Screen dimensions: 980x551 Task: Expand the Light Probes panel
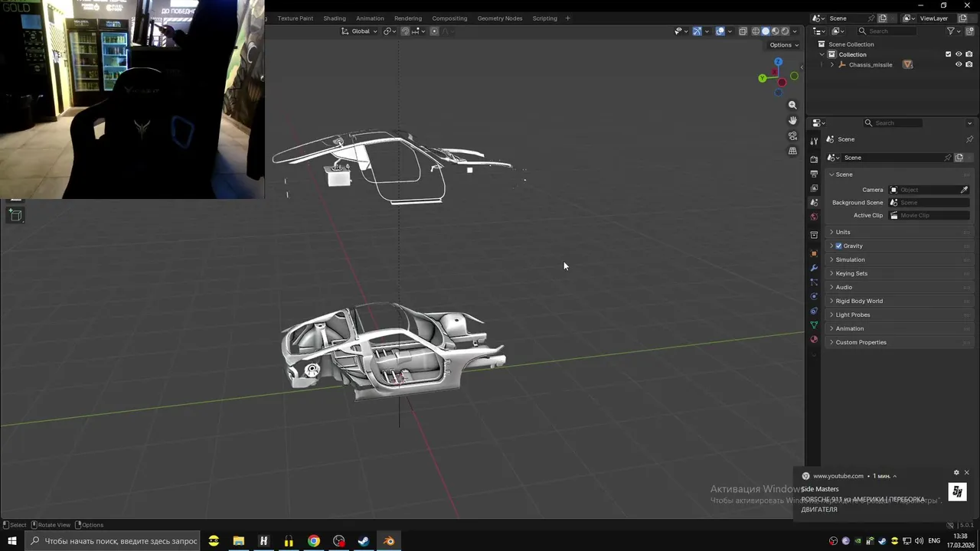pos(897,315)
